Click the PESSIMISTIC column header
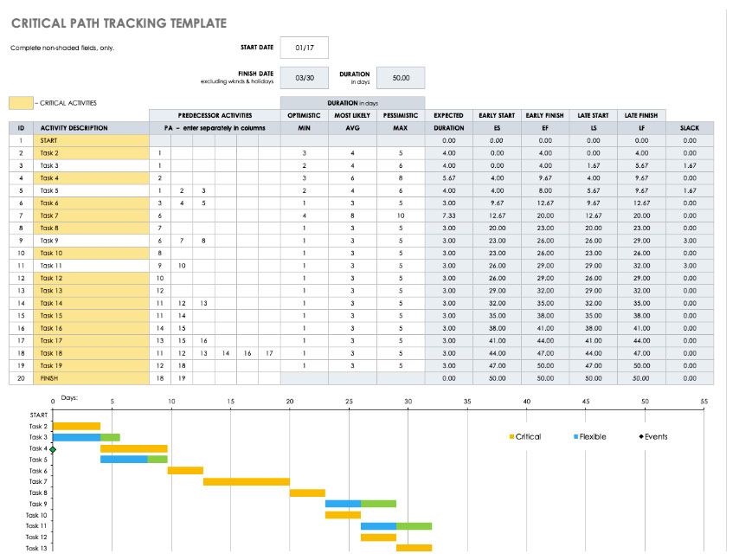Image resolution: width=739 pixels, height=560 pixels. coord(401,115)
